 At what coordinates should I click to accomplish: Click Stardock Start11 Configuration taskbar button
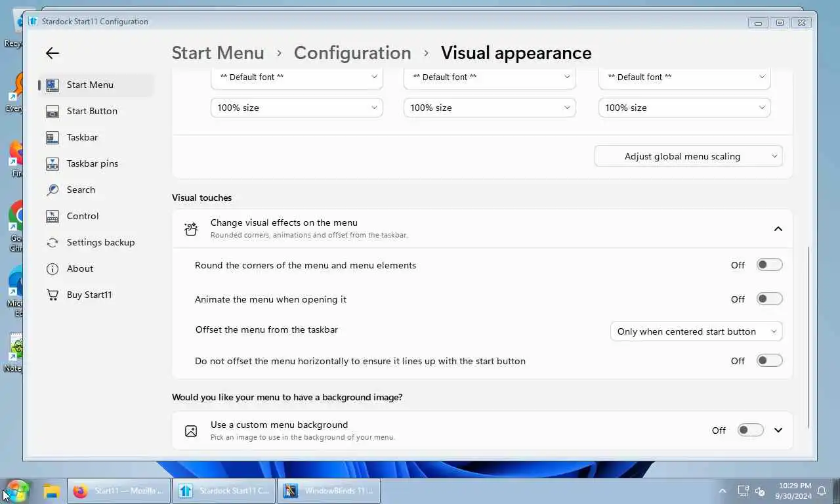click(224, 491)
